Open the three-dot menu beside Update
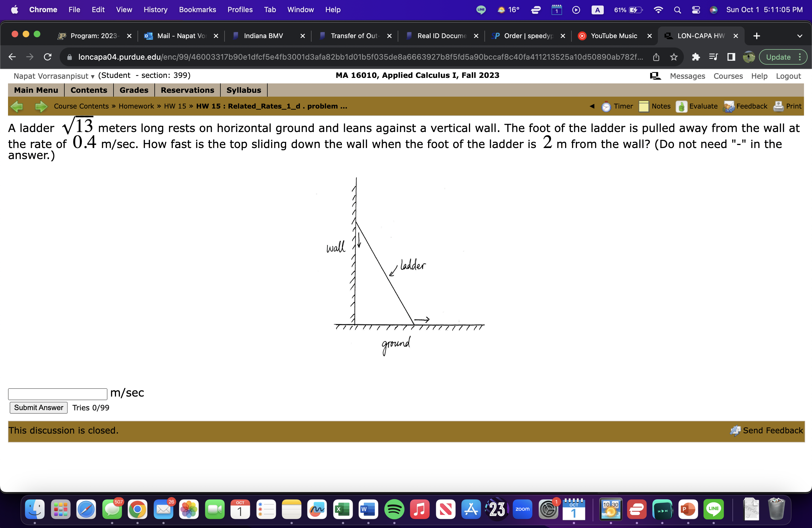The image size is (812, 528). 800,57
